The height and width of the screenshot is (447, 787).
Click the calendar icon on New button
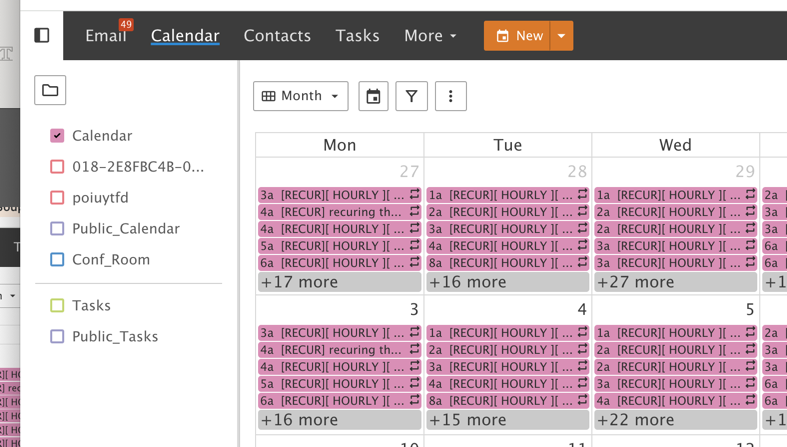[x=503, y=36]
